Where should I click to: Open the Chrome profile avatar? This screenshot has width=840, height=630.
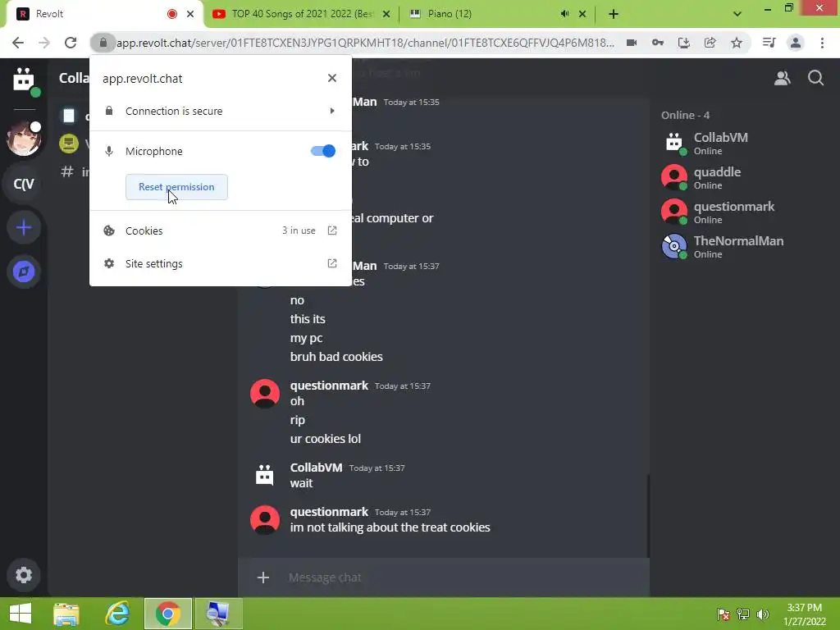pyautogui.click(x=796, y=43)
